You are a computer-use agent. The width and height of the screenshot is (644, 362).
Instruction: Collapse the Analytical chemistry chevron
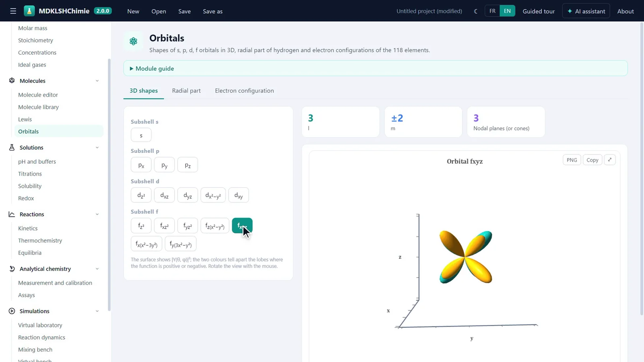97,269
